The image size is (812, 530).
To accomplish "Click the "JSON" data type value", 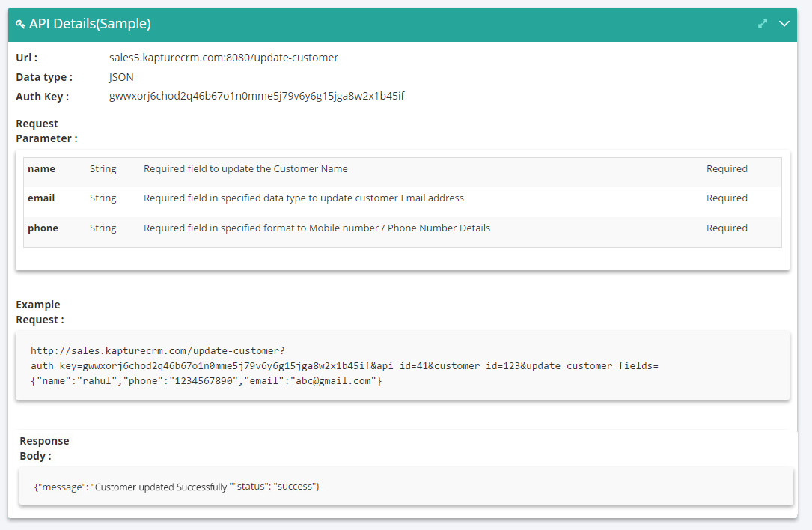I will [x=121, y=77].
